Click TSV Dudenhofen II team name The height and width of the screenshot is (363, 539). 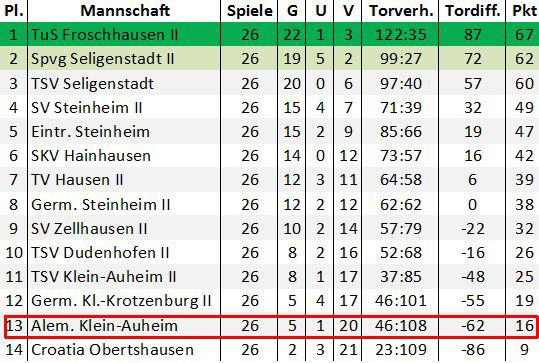pyautogui.click(x=100, y=253)
